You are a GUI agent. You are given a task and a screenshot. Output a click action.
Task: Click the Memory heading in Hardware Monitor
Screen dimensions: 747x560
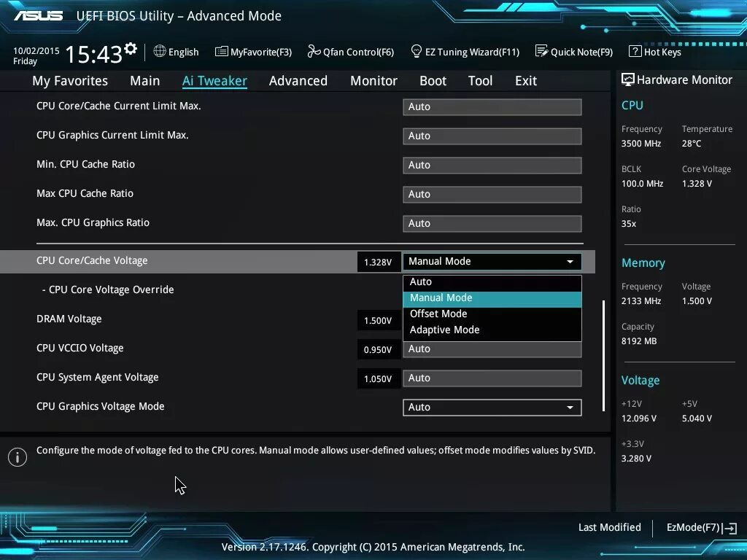click(x=643, y=262)
